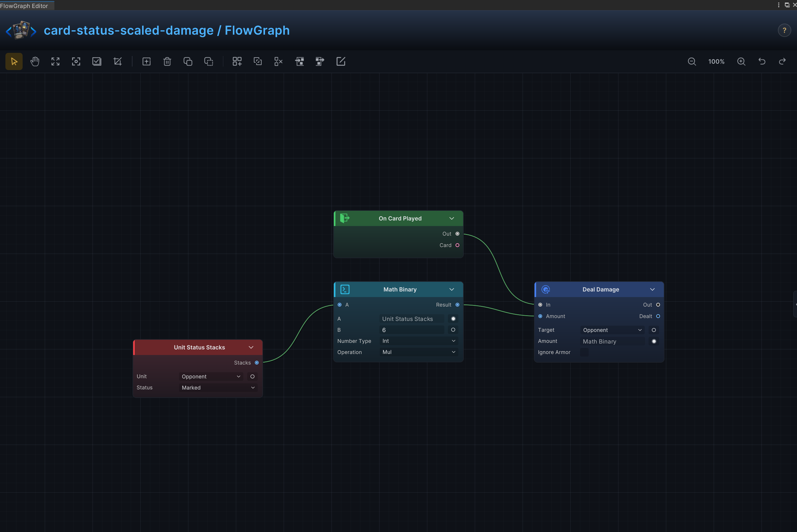Click the trash delete icon
The height and width of the screenshot is (532, 797).
pyautogui.click(x=167, y=61)
